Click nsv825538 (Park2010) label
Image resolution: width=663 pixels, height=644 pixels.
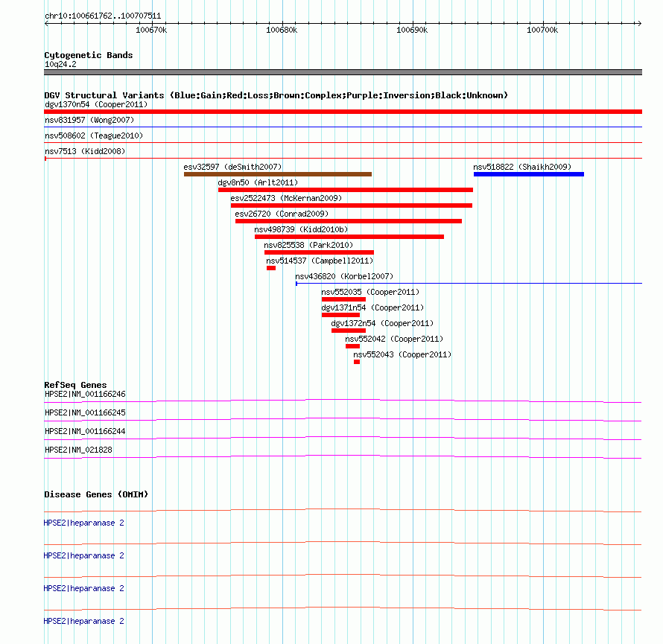tap(308, 245)
